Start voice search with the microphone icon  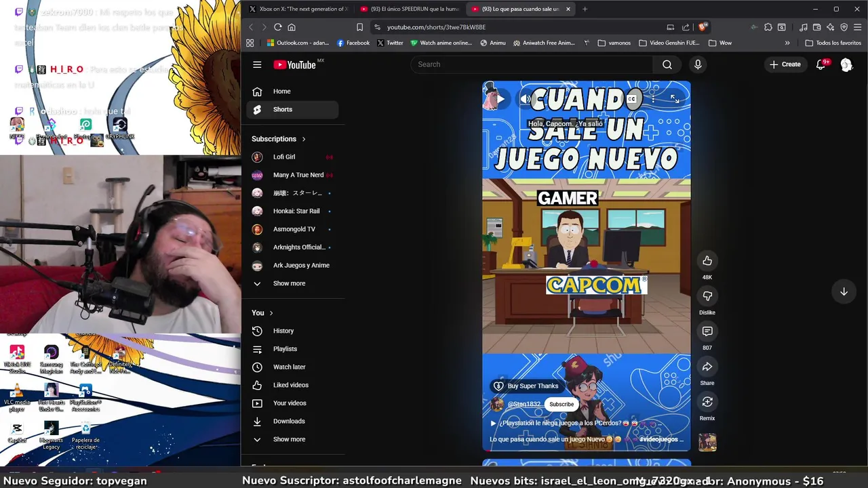pos(698,64)
